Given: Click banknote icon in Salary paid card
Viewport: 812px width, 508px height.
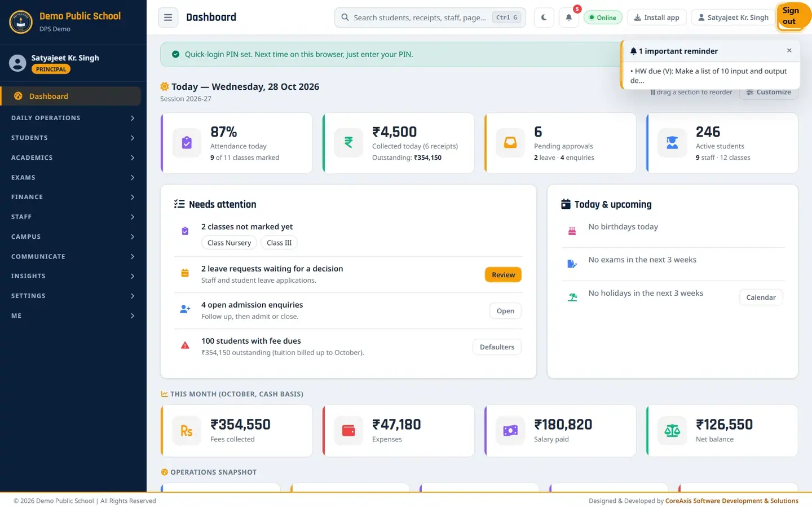Looking at the screenshot, I should pos(510,431).
